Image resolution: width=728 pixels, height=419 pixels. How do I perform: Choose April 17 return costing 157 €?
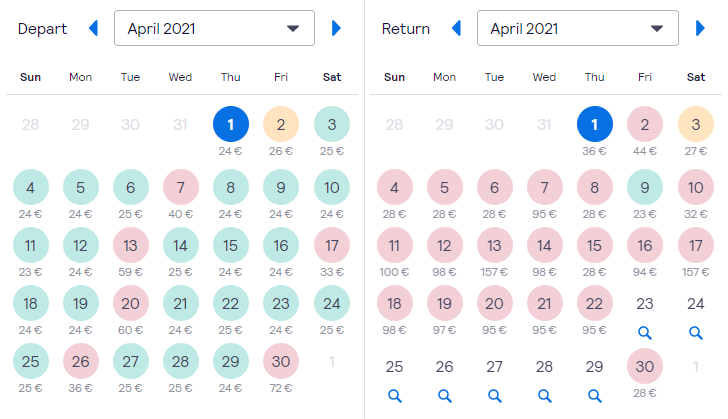tap(696, 245)
